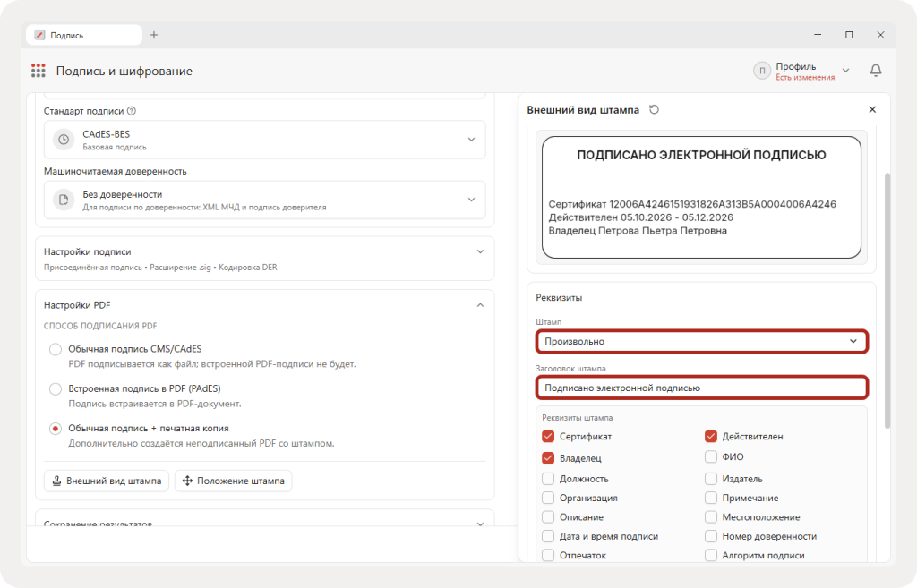
Task: Click the help icon next to Стандарт подписи
Action: click(x=132, y=111)
